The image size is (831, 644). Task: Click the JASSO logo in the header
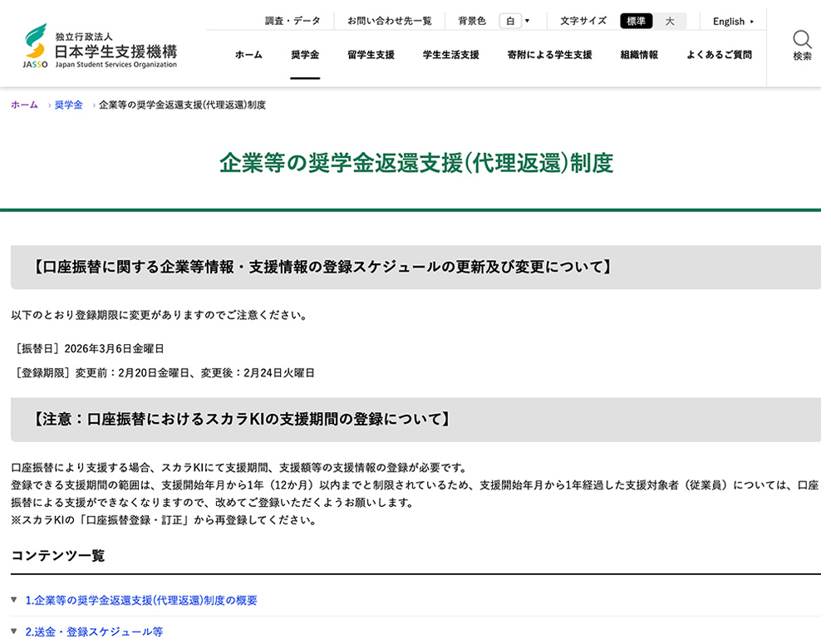pos(101,47)
